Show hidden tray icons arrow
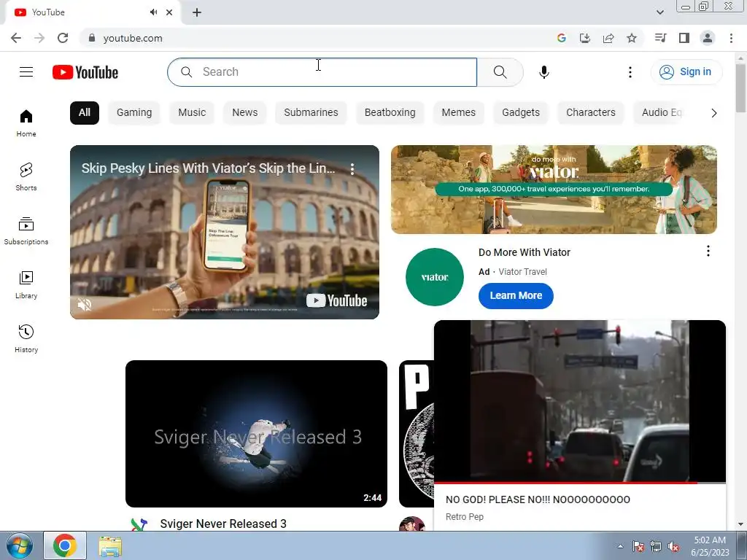Image resolution: width=747 pixels, height=560 pixels. (x=620, y=546)
